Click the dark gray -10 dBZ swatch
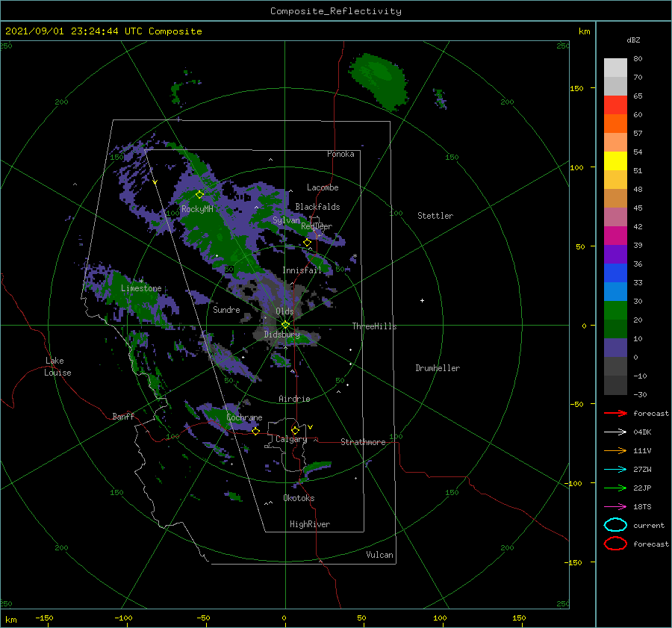 [x=615, y=385]
